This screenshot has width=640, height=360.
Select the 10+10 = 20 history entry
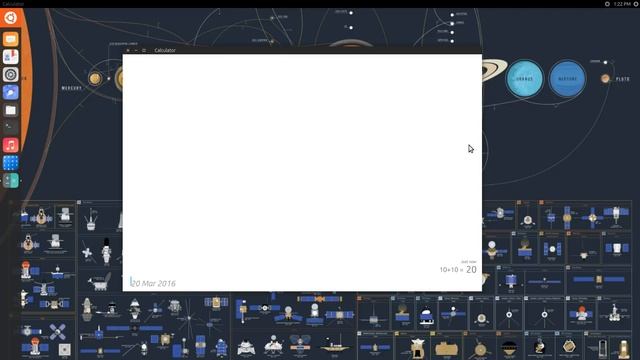pos(458,269)
